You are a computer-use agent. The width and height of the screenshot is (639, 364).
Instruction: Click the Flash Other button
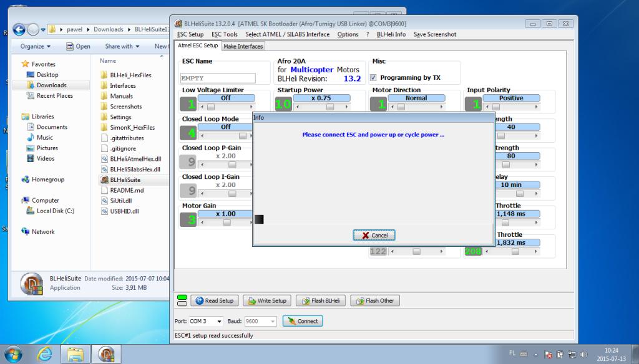[x=374, y=300]
